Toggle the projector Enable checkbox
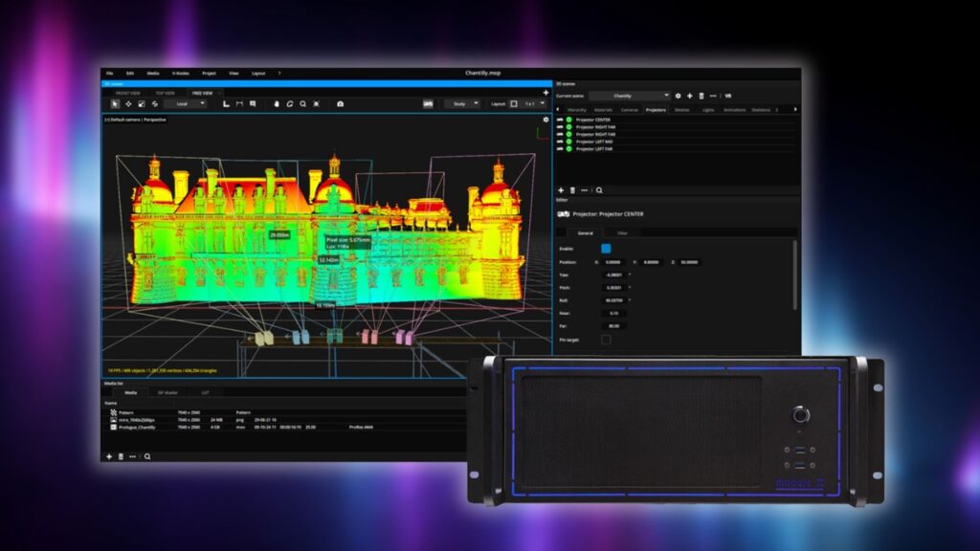The image size is (980, 551). coord(606,249)
